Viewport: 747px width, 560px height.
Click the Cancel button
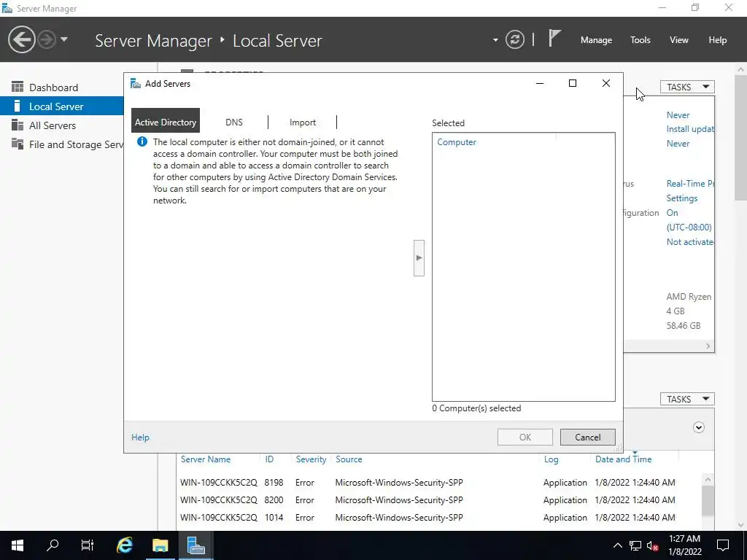[x=587, y=437]
